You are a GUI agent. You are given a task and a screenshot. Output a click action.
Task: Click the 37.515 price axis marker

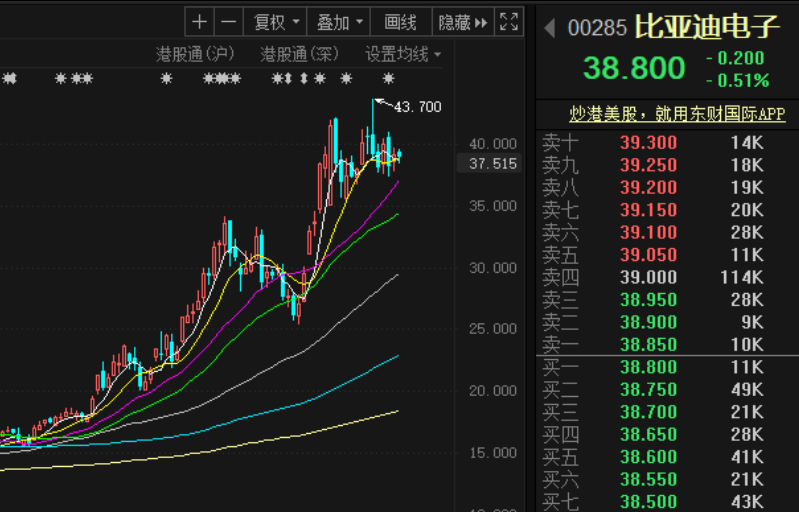tap(489, 164)
